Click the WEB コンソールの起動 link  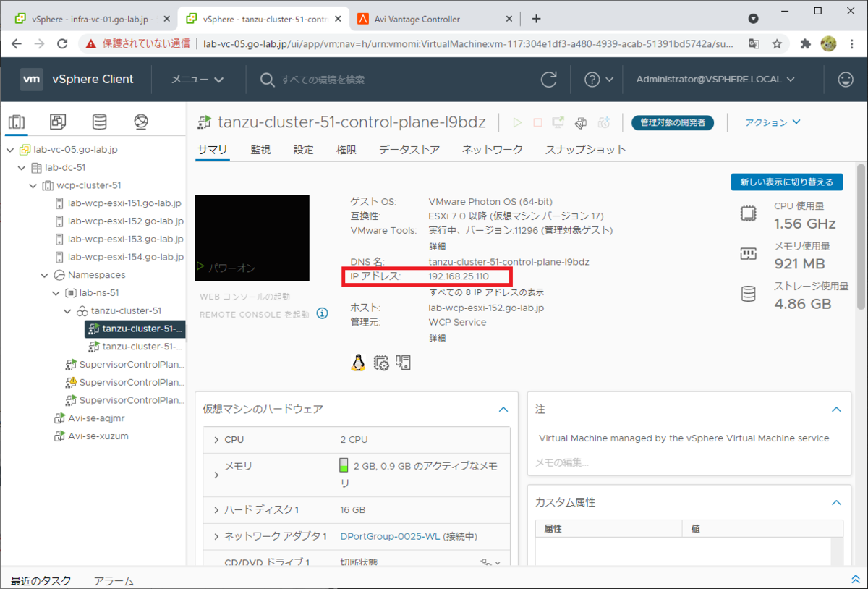244,297
